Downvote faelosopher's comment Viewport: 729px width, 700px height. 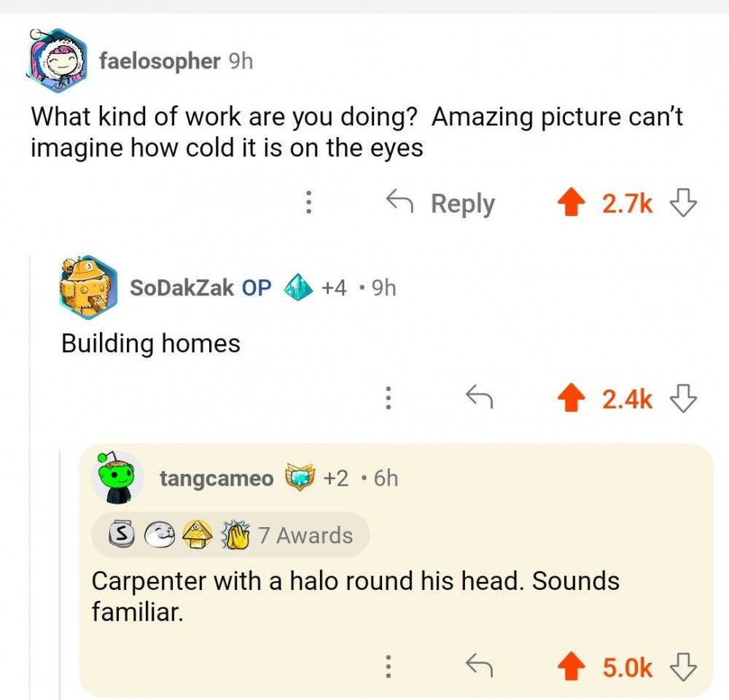coord(683,203)
